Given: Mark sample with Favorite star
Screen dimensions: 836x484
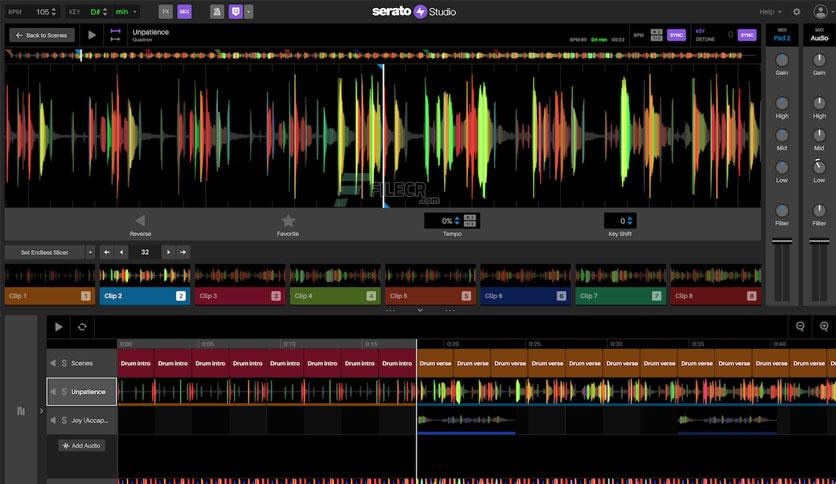Looking at the screenshot, I should tap(288, 220).
